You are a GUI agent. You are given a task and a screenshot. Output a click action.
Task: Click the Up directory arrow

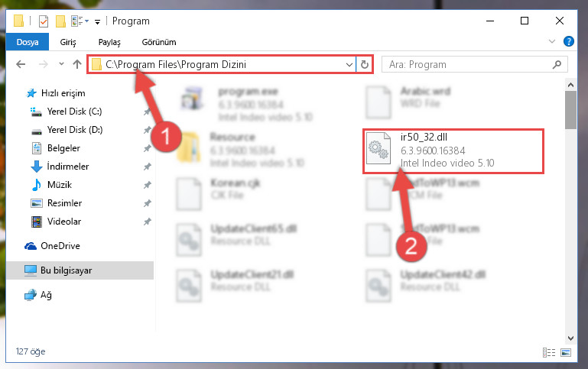pos(77,64)
